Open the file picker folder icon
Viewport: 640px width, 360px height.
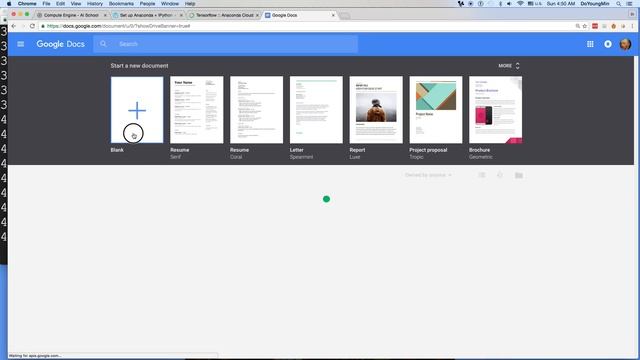tap(519, 175)
